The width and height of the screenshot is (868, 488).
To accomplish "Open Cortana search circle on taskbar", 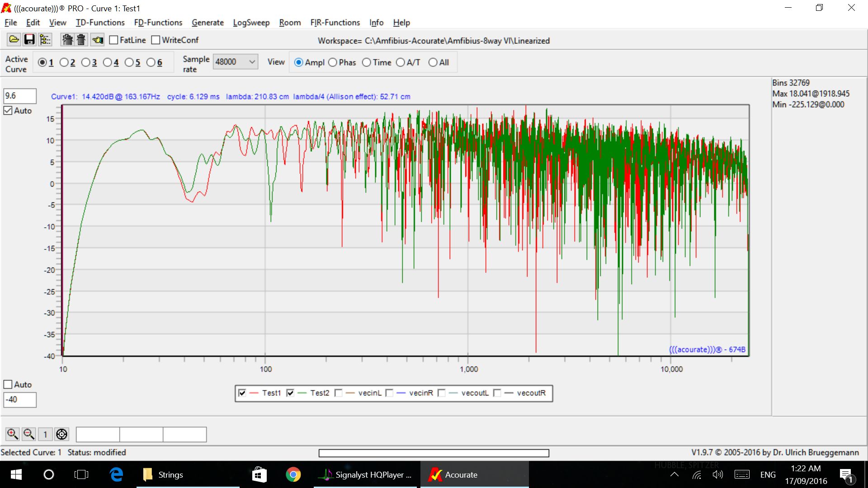I will [x=49, y=474].
